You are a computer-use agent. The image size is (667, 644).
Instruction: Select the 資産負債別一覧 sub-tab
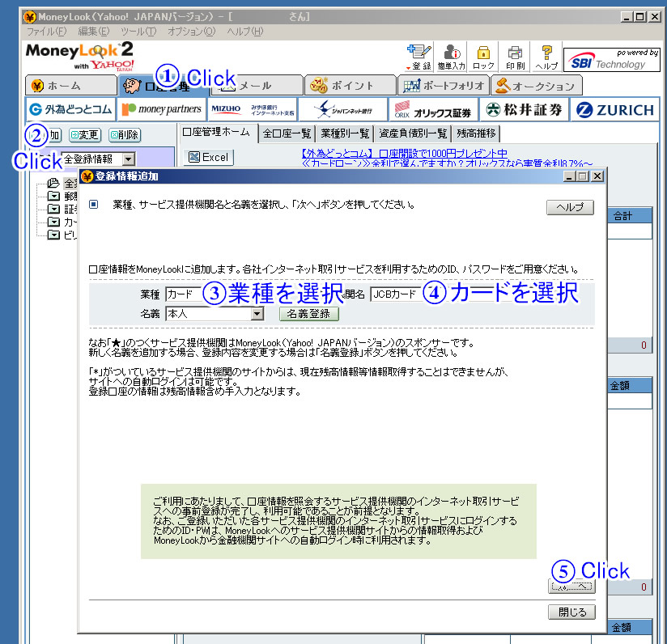(413, 133)
